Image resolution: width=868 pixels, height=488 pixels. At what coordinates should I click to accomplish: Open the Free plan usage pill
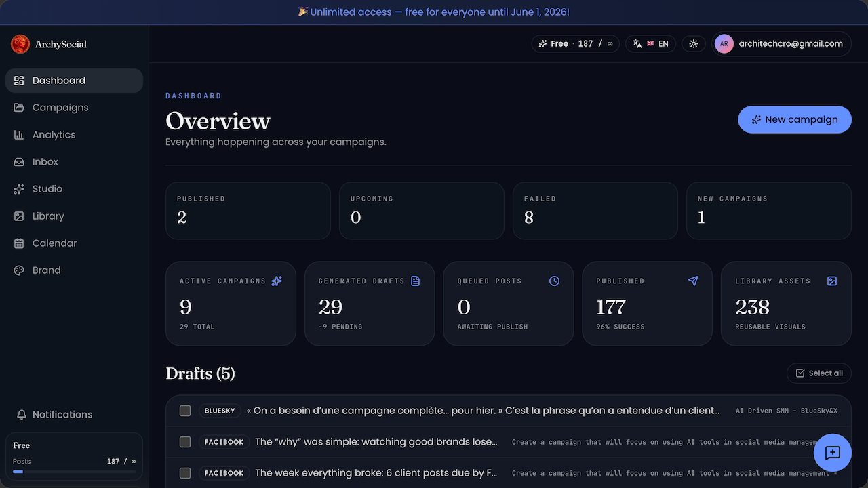coord(575,44)
